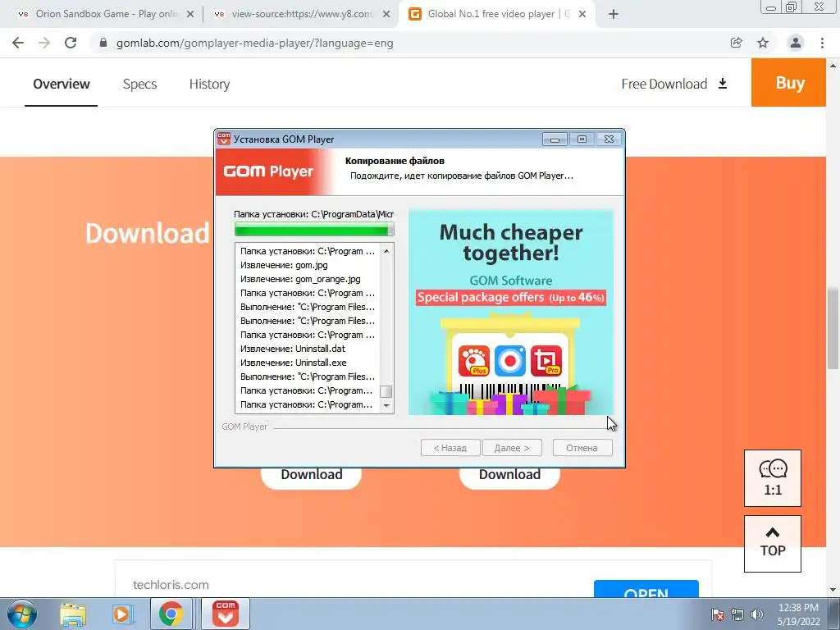Open Windows Explorer from taskbar
840x630 pixels.
coord(73,614)
